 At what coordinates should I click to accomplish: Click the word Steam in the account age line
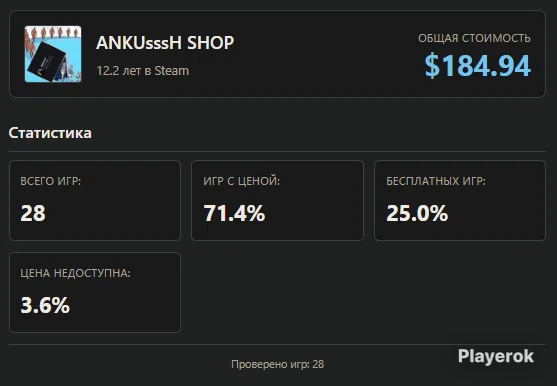click(172, 71)
